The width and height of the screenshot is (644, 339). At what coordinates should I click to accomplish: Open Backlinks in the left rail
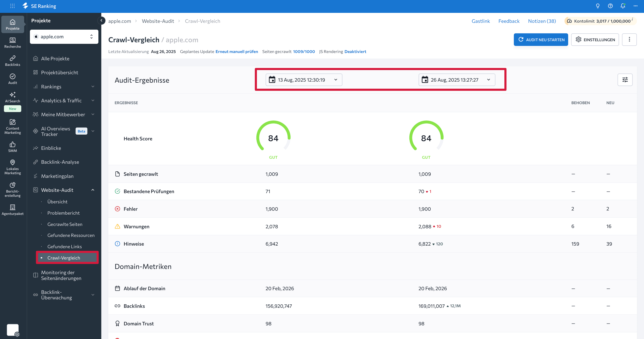[13, 61]
